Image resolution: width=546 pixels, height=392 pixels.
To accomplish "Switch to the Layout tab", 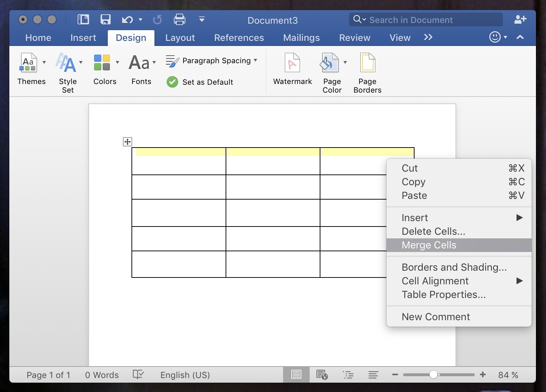I will tap(180, 38).
